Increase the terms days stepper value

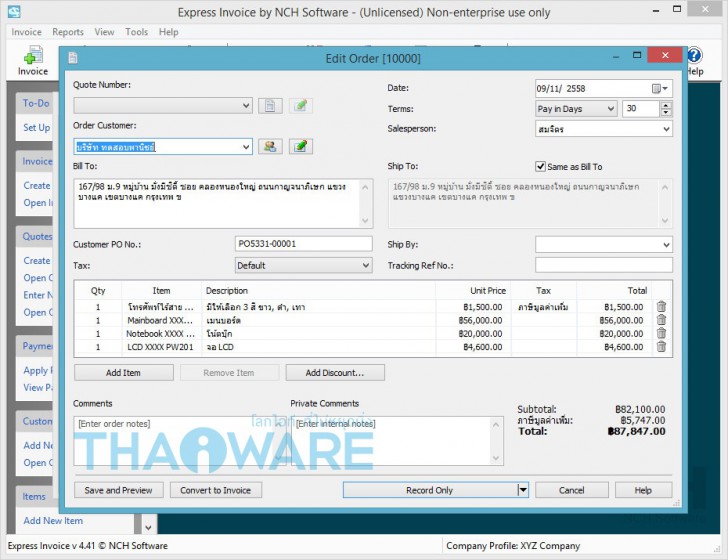[x=666, y=105]
